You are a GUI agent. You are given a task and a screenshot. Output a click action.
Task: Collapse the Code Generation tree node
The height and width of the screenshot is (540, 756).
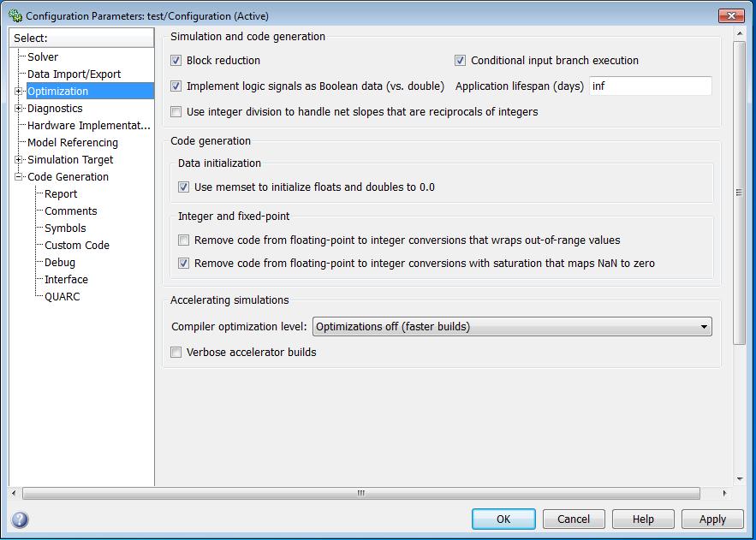[x=19, y=176]
